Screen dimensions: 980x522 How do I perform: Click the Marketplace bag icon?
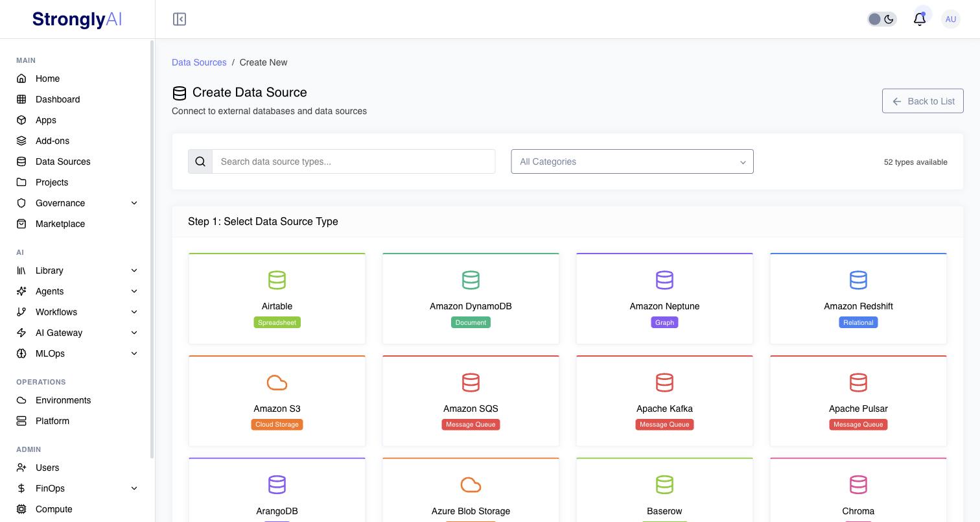[21, 224]
